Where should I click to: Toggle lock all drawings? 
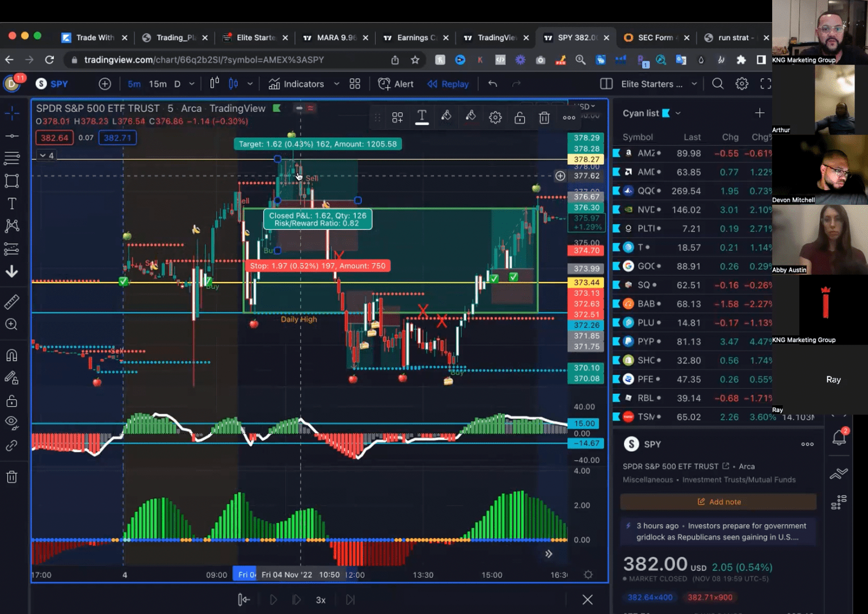click(12, 401)
